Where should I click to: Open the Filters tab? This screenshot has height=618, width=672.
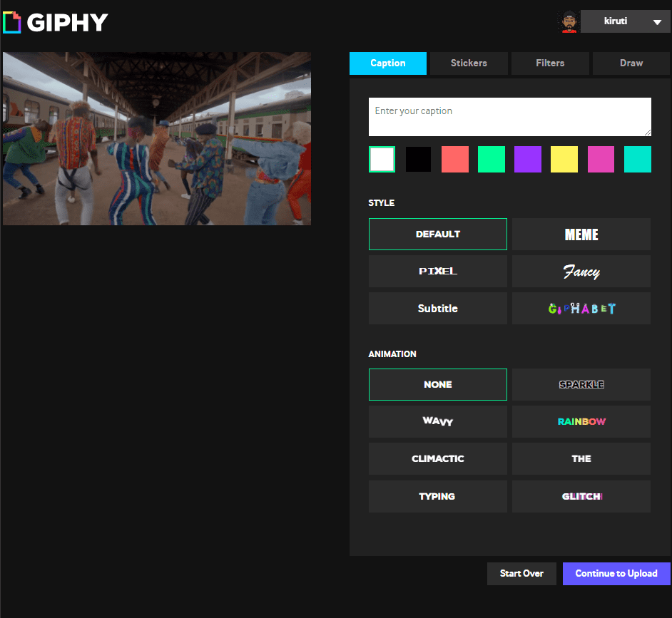click(x=550, y=63)
